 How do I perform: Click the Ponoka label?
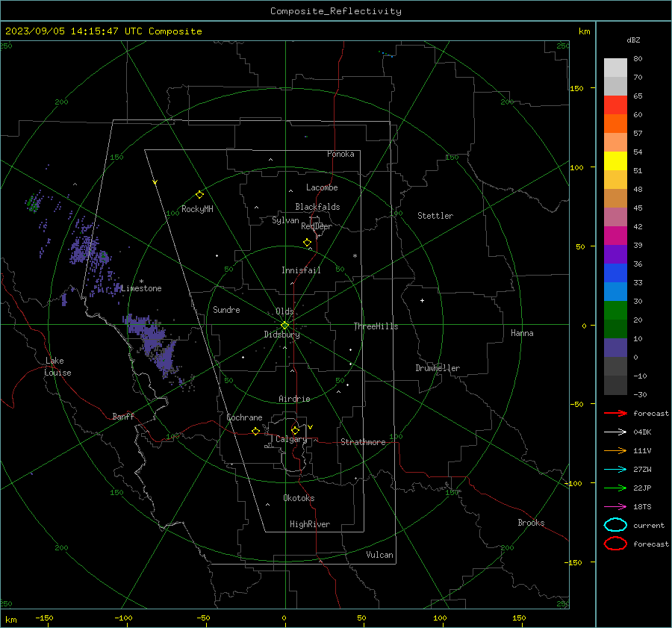coord(340,154)
